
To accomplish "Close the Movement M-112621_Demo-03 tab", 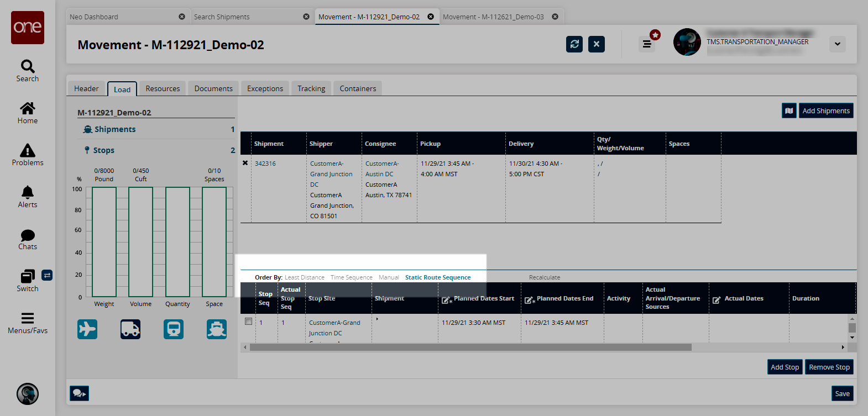I will point(555,17).
